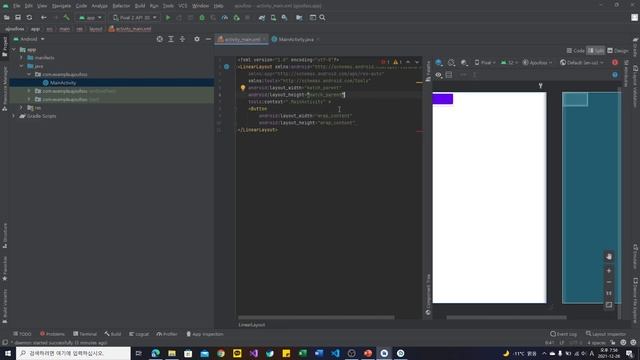Open the app run configuration dropdown
The width and height of the screenshot is (640, 360).
click(90, 18)
